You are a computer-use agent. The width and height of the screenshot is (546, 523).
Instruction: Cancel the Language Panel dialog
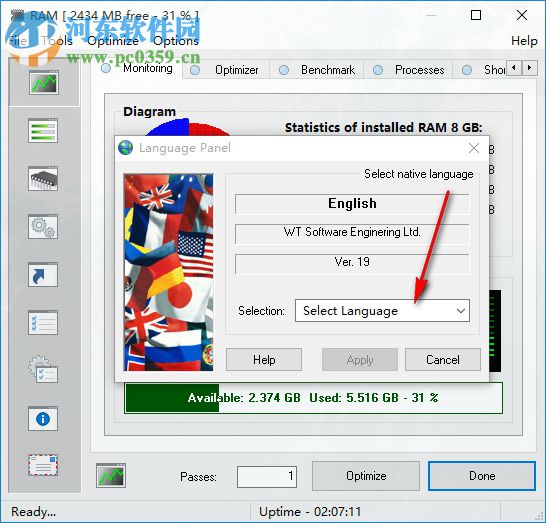(443, 359)
